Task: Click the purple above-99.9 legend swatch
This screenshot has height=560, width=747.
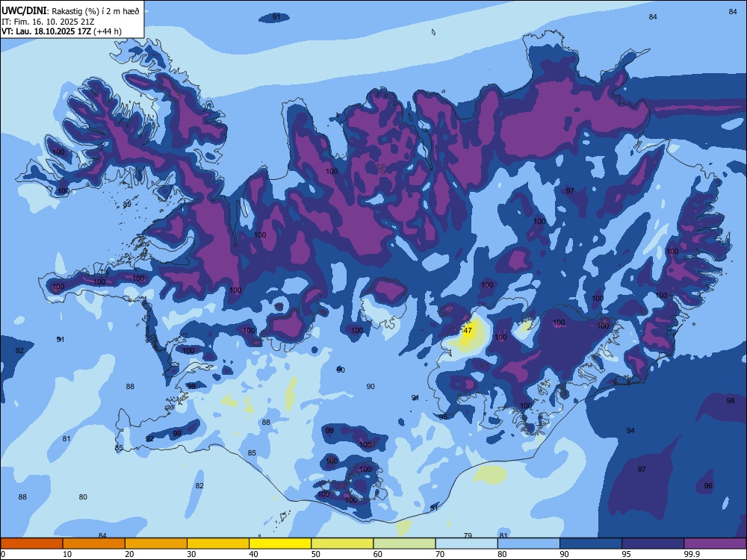Action: 715,544
